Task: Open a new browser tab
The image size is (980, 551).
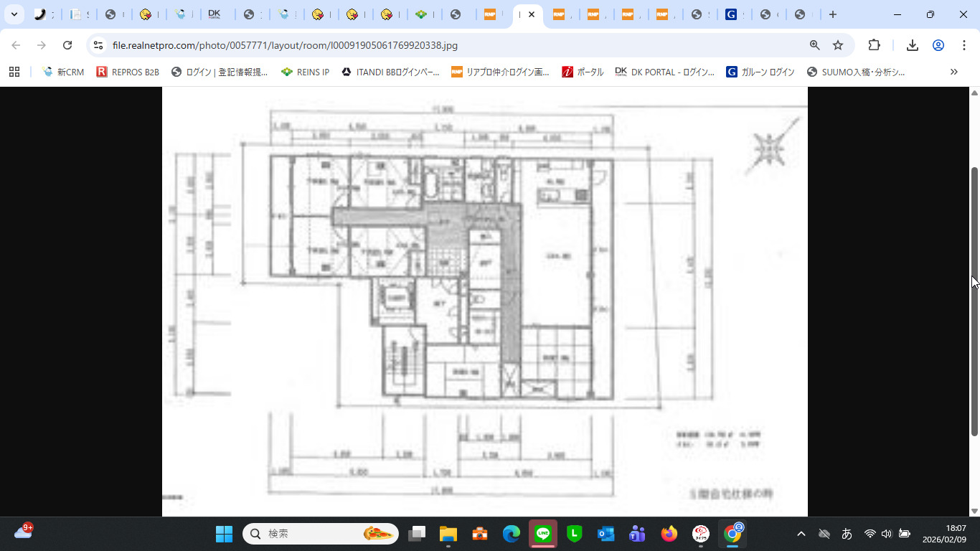Action: coord(832,14)
